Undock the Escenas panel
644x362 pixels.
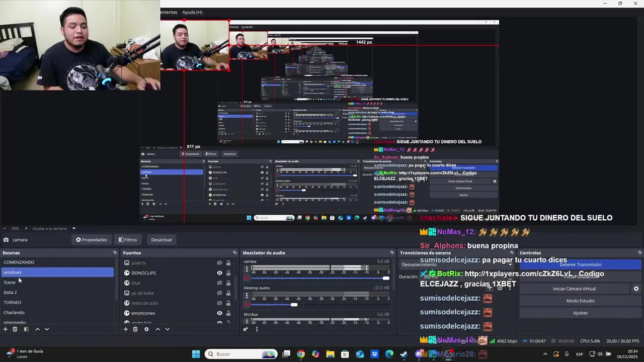(115, 253)
